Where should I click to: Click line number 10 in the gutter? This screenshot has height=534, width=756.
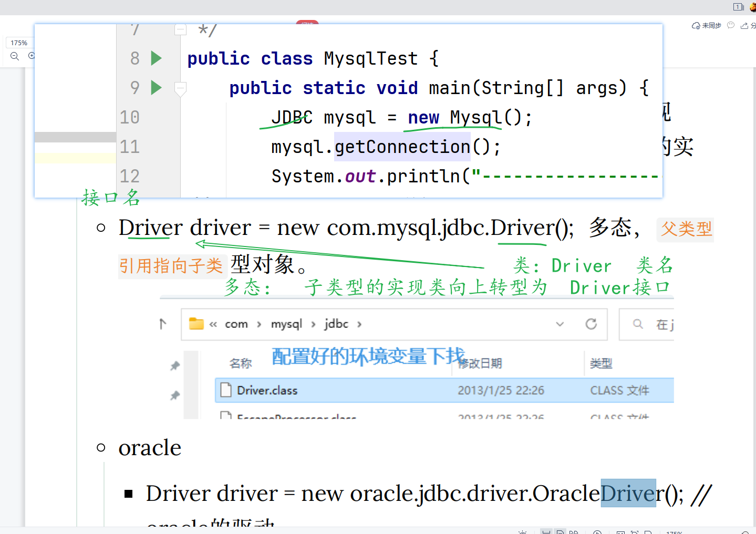pyautogui.click(x=129, y=117)
